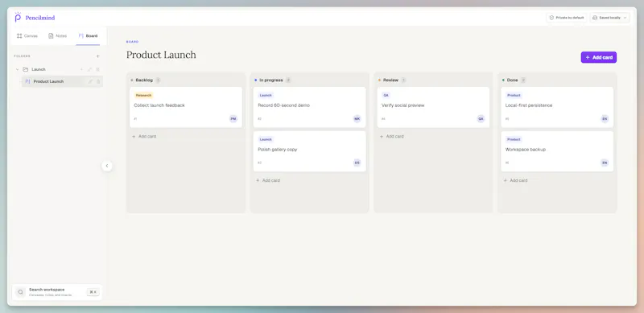The width and height of the screenshot is (644, 313).
Task: Click the magnifier icon in Search workspace
Action: [21, 292]
